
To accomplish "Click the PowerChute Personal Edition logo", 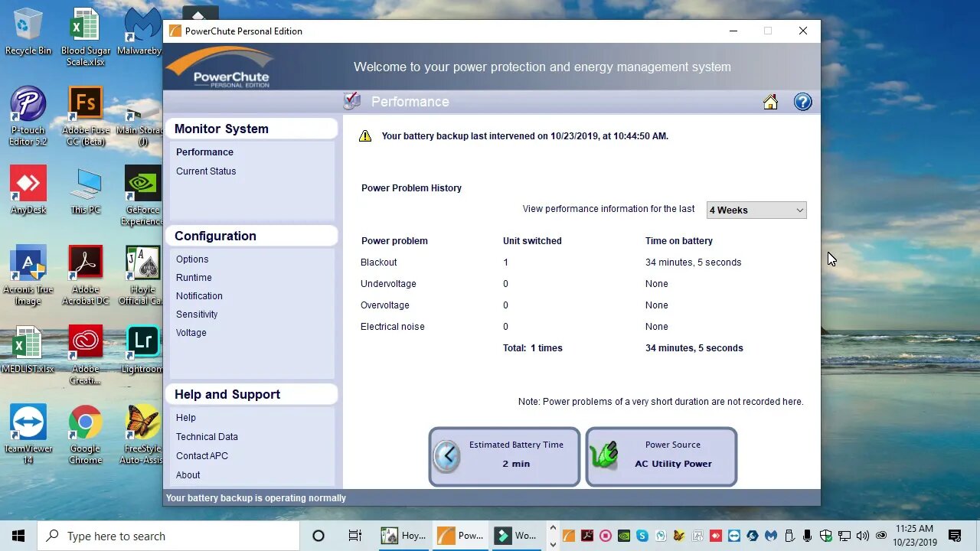I will [x=221, y=67].
